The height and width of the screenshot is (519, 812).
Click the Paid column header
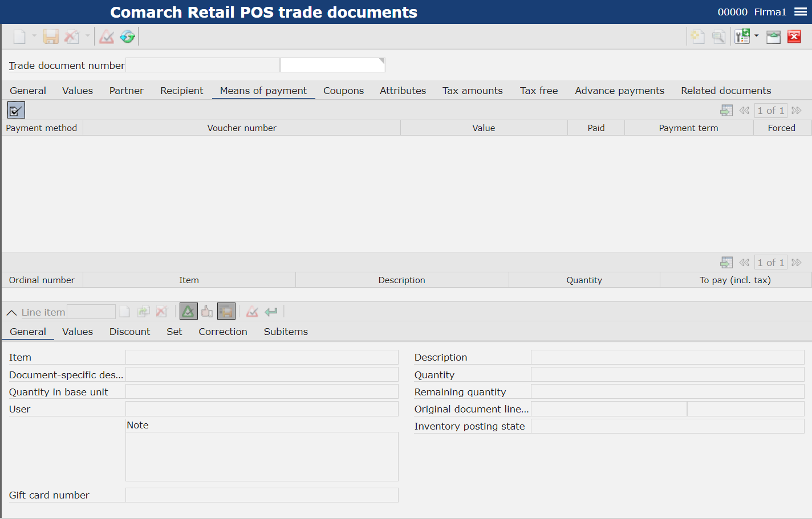tap(596, 128)
